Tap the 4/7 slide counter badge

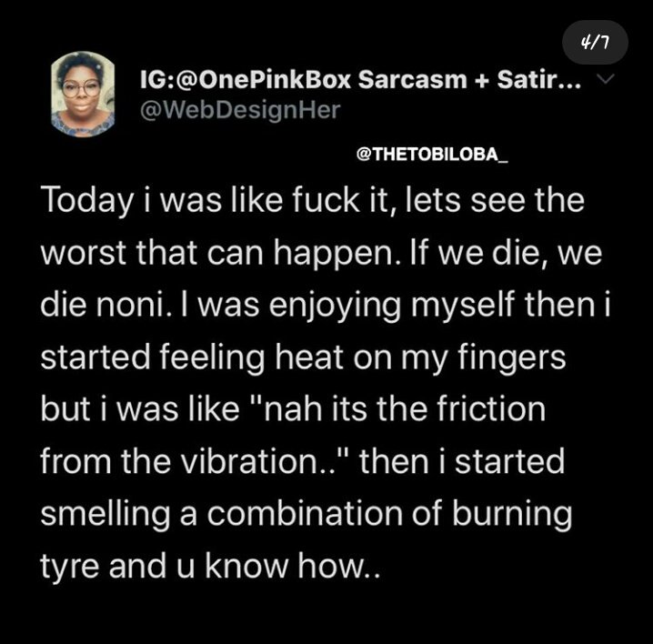coord(595,42)
